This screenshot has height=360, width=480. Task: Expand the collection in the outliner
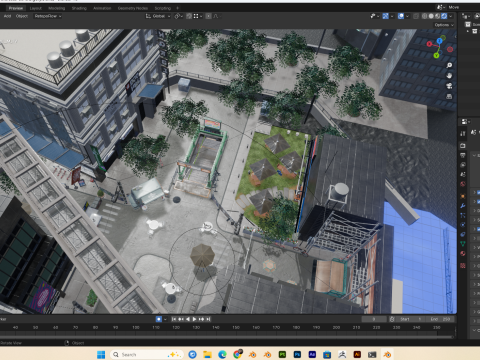click(468, 31)
